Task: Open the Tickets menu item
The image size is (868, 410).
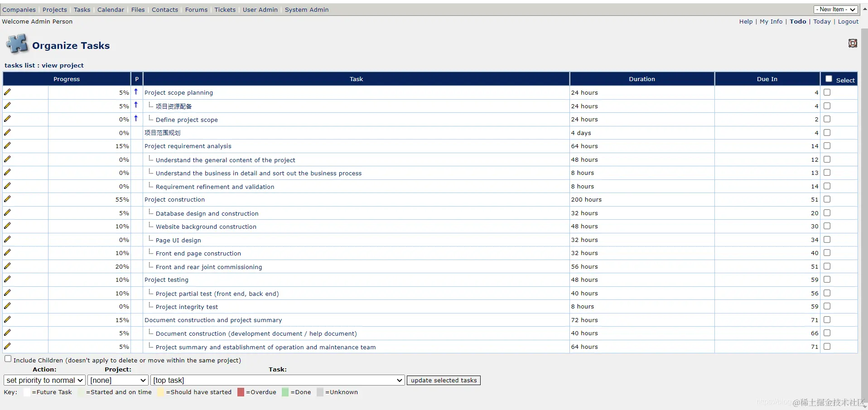Action: (225, 10)
